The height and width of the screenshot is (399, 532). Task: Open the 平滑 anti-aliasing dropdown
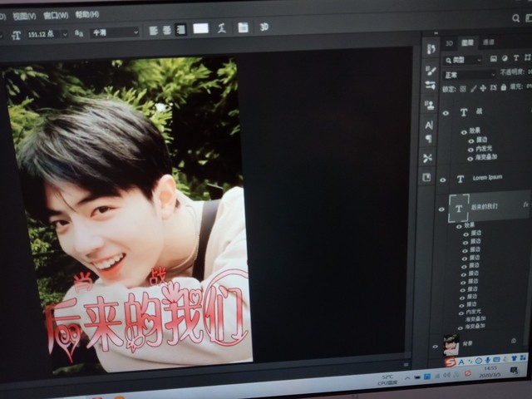[x=115, y=32]
